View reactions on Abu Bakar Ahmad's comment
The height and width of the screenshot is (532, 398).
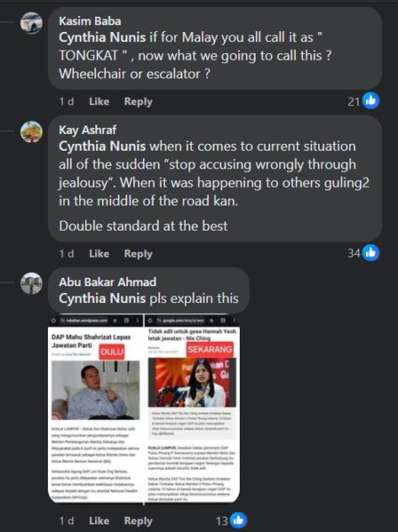[231, 520]
